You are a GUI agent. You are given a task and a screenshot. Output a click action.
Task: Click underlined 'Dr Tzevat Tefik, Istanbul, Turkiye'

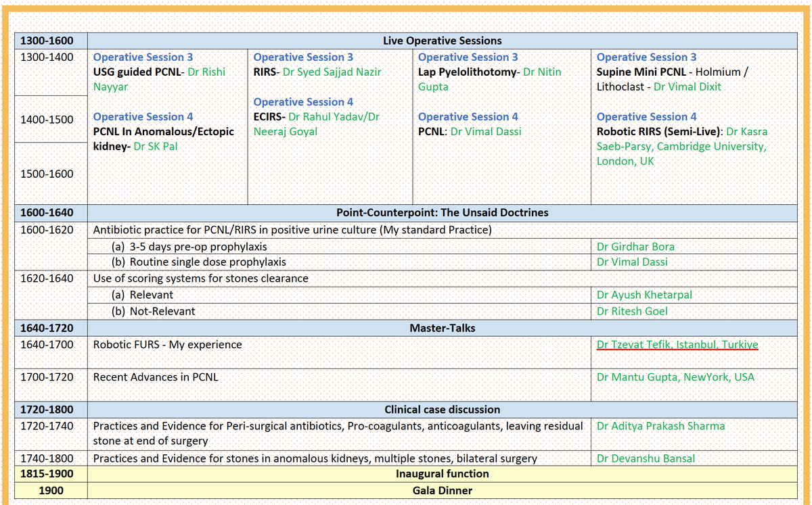(x=677, y=344)
